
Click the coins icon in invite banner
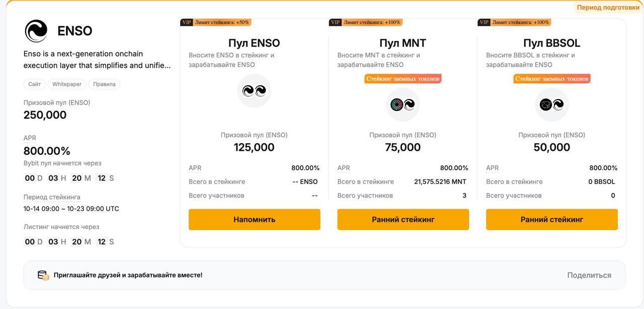(43, 275)
